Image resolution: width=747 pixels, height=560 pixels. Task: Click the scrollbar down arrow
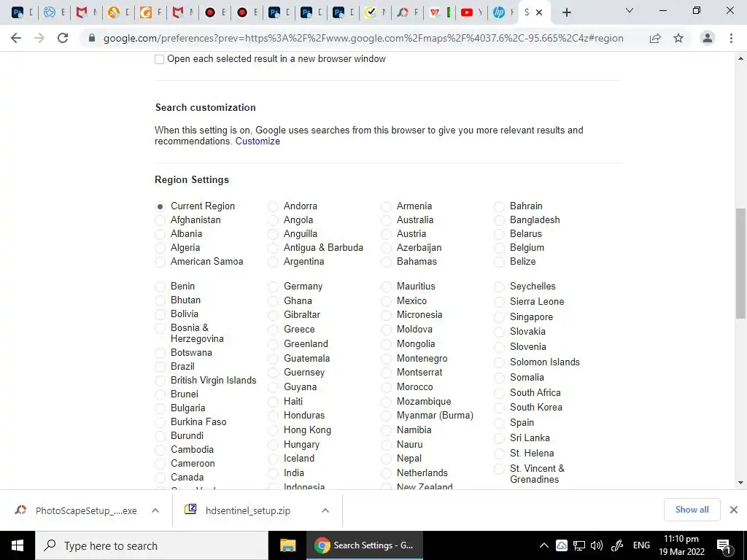[740, 483]
